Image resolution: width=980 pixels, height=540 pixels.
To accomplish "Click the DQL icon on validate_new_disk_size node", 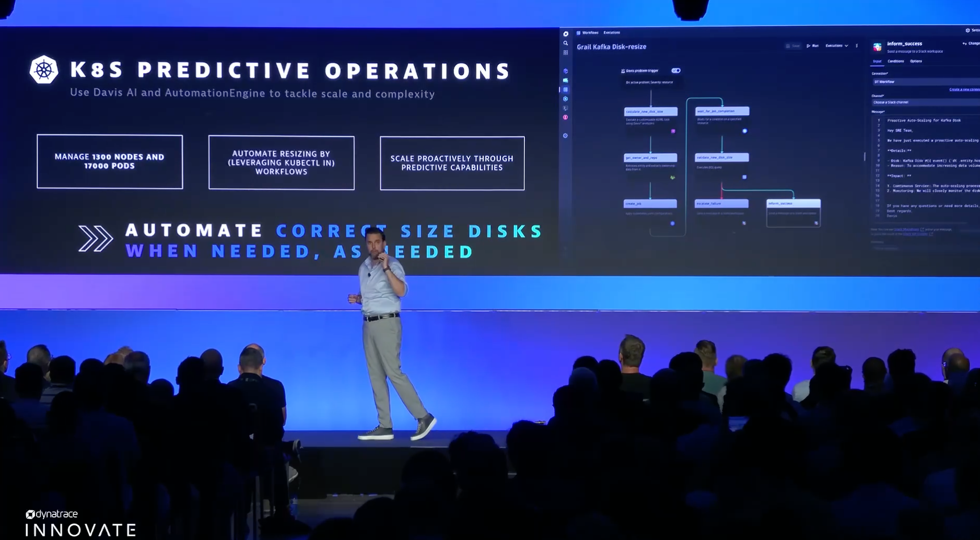I will pos(744,177).
